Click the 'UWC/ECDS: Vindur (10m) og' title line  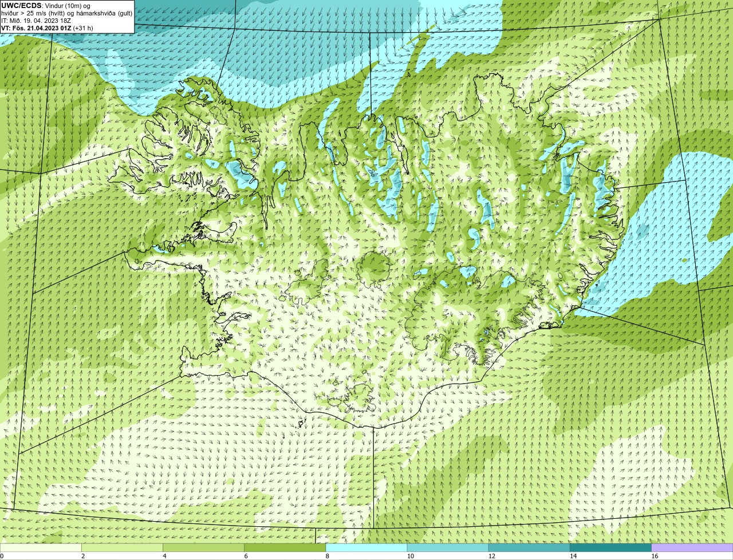(x=46, y=6)
